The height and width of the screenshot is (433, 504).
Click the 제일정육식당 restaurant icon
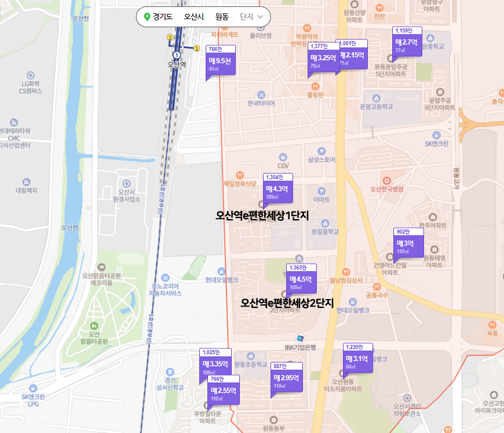tap(240, 175)
